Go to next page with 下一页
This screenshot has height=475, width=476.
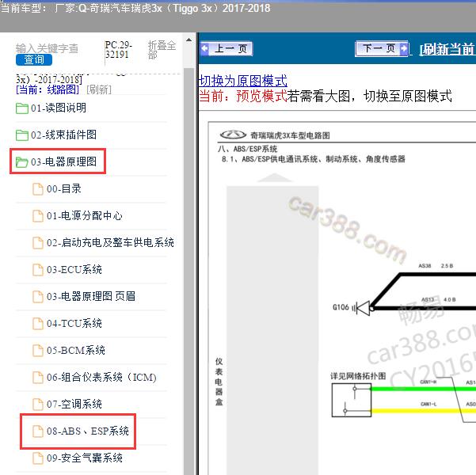coord(382,48)
